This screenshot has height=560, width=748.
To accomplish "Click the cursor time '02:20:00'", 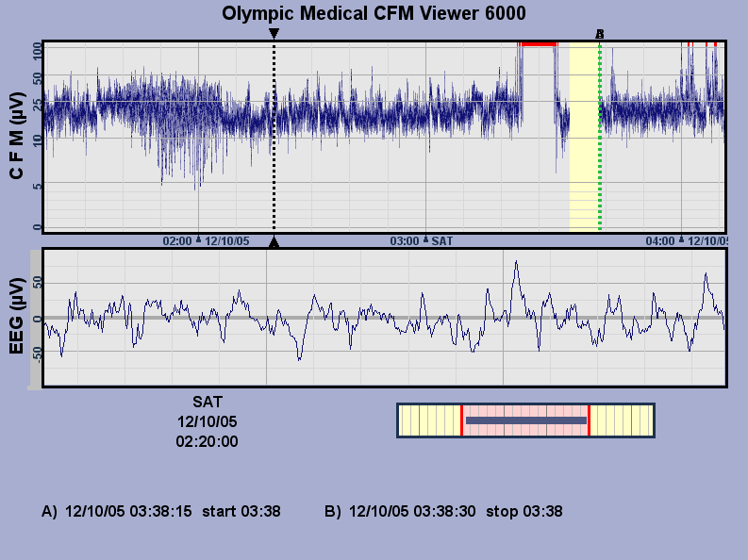I will [207, 441].
